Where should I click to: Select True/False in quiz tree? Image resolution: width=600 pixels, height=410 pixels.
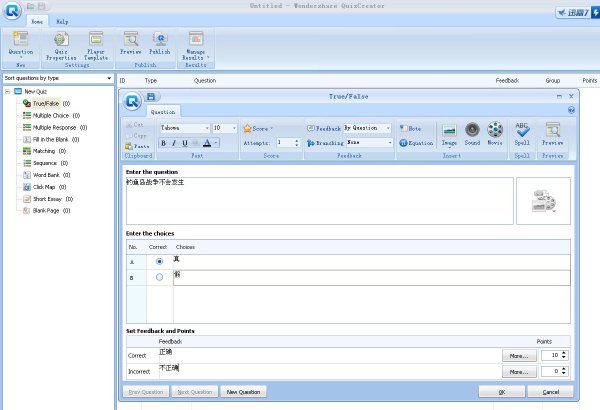pyautogui.click(x=46, y=103)
